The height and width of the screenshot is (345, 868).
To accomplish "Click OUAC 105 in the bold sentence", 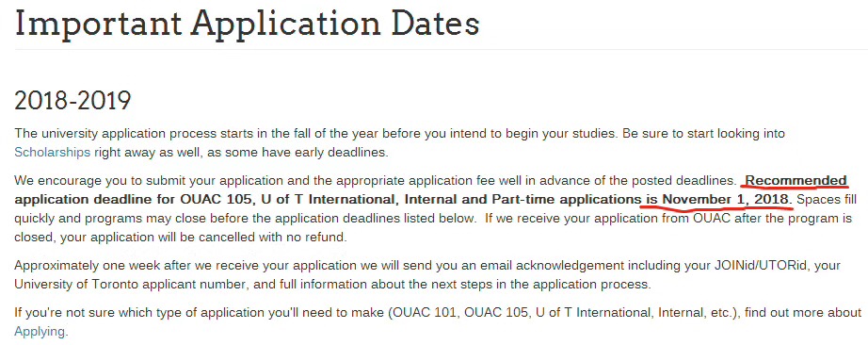I will coord(217,199).
